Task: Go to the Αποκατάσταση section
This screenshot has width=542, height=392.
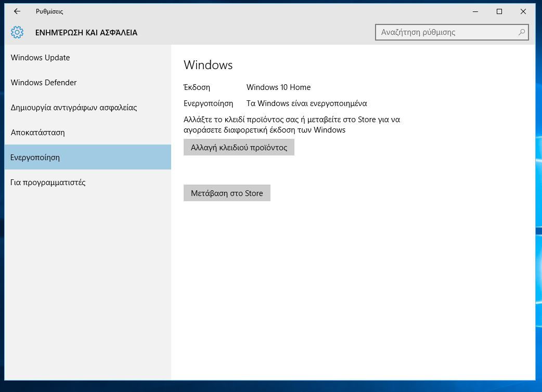Action: [x=88, y=133]
